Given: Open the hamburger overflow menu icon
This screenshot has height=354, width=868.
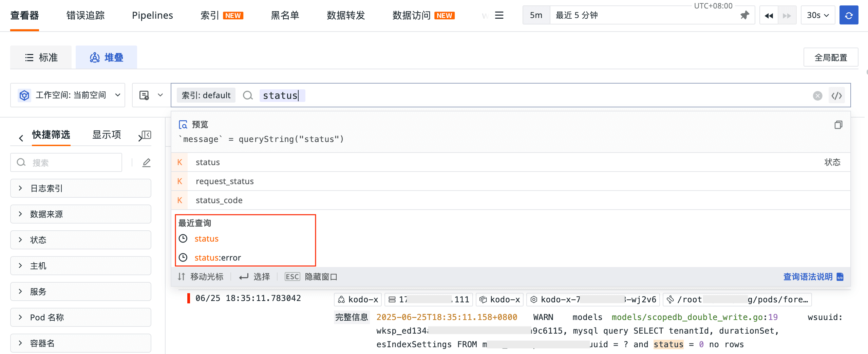Looking at the screenshot, I should click(x=499, y=15).
